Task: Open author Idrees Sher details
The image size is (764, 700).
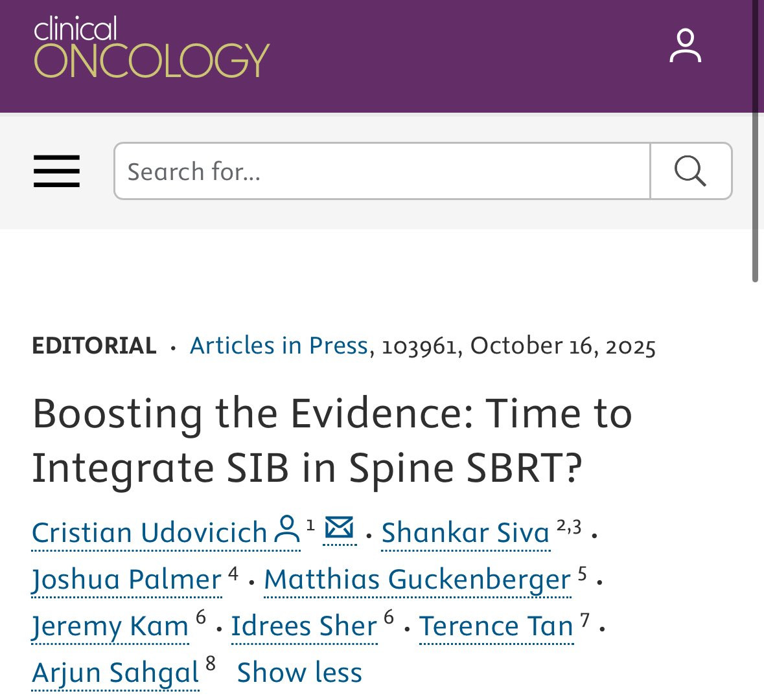Action: click(x=304, y=626)
